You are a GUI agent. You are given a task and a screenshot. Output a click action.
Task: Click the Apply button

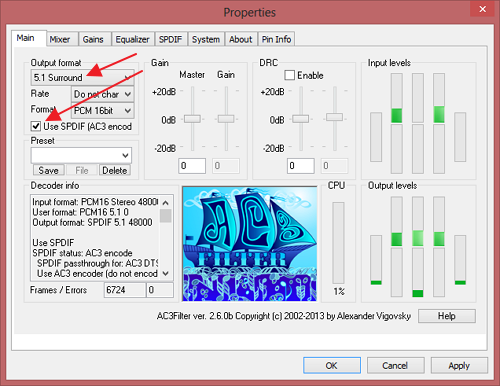point(459,365)
